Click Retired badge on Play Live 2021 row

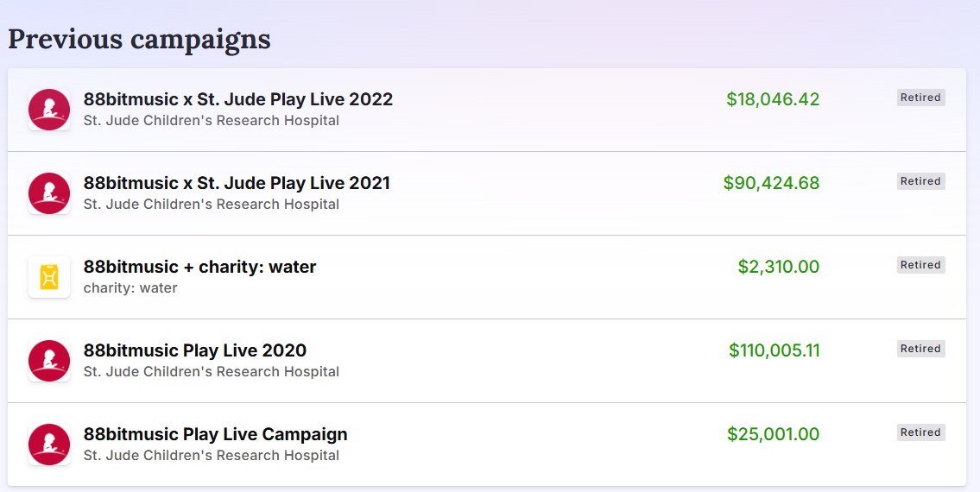920,181
